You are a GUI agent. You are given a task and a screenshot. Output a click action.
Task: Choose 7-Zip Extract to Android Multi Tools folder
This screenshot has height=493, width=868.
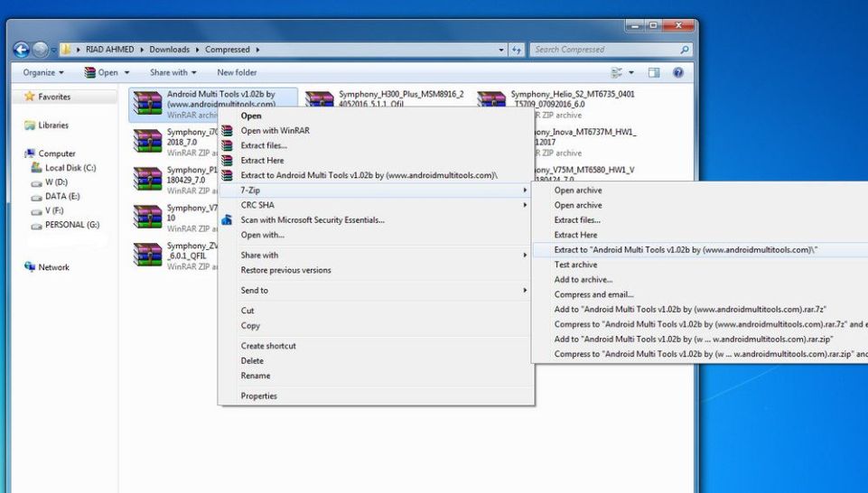click(x=700, y=251)
